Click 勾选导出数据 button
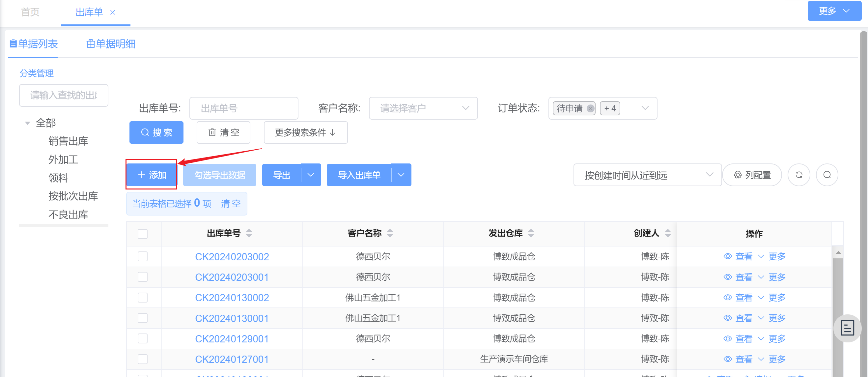This screenshot has height=377, width=868. 220,175
